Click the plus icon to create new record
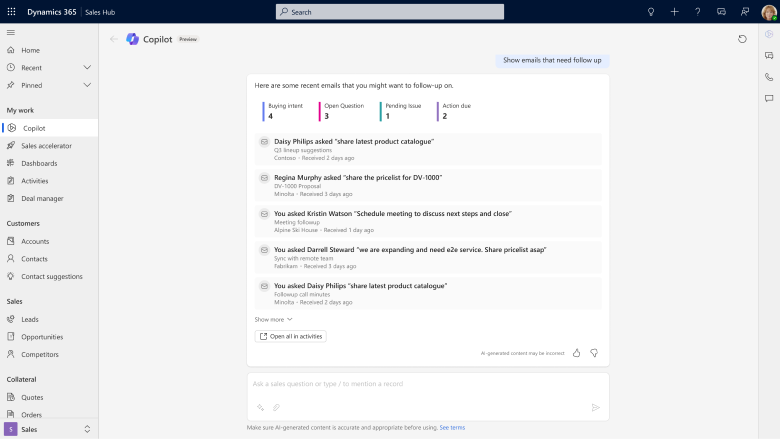 [674, 11]
